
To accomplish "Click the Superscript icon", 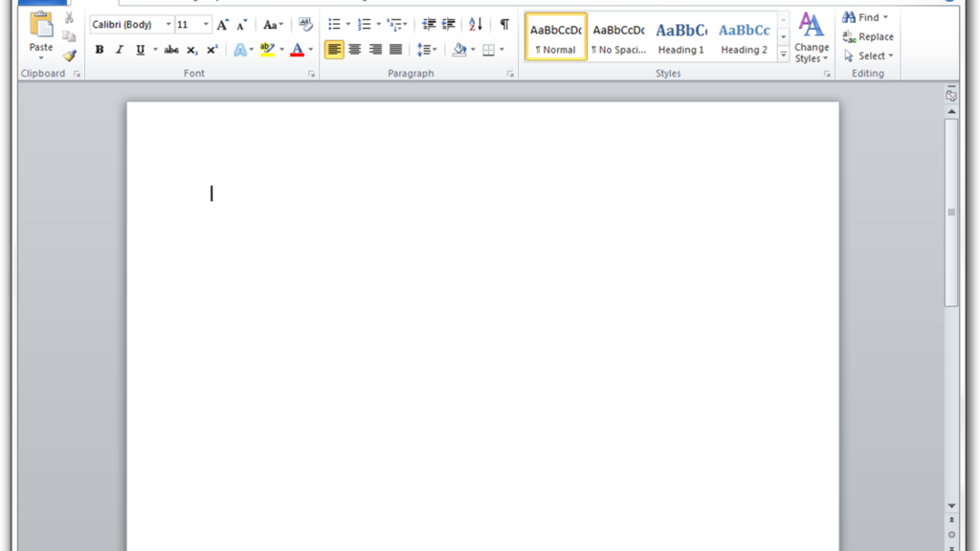I will [211, 48].
